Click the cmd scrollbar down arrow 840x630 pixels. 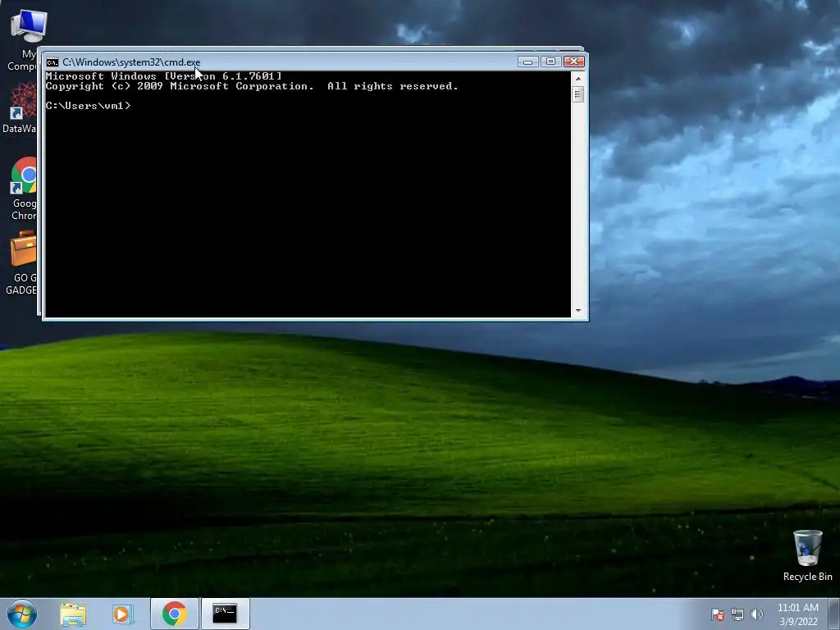[x=578, y=310]
